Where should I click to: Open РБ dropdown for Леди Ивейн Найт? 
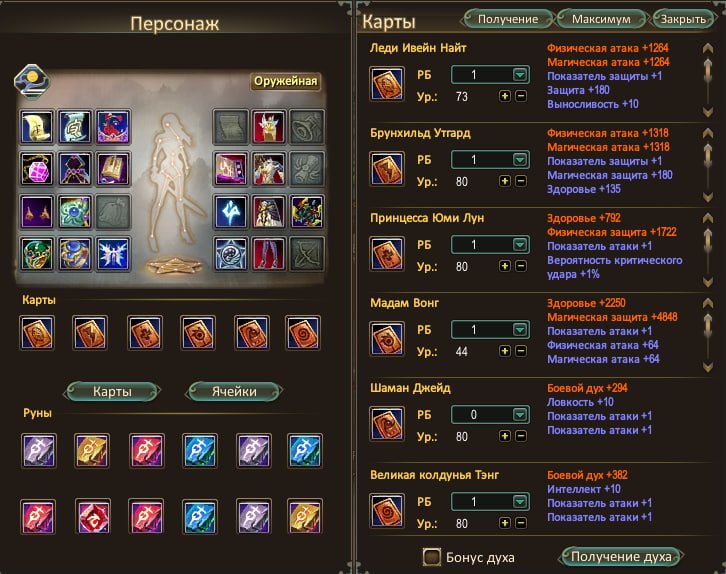(x=520, y=75)
